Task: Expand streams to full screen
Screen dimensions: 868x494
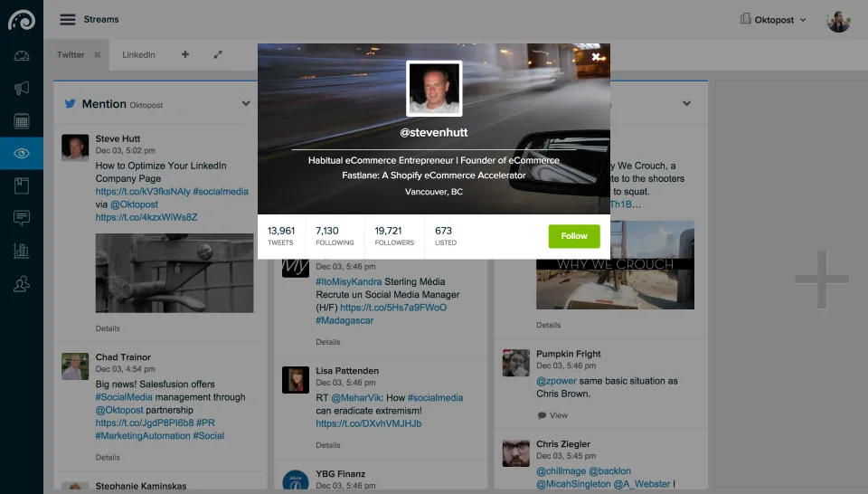Action: point(218,54)
